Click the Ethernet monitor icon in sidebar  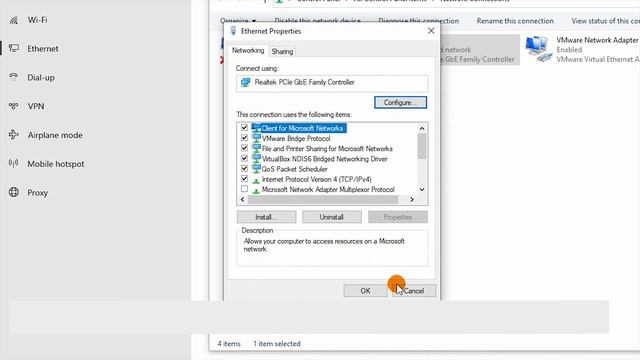[x=13, y=49]
